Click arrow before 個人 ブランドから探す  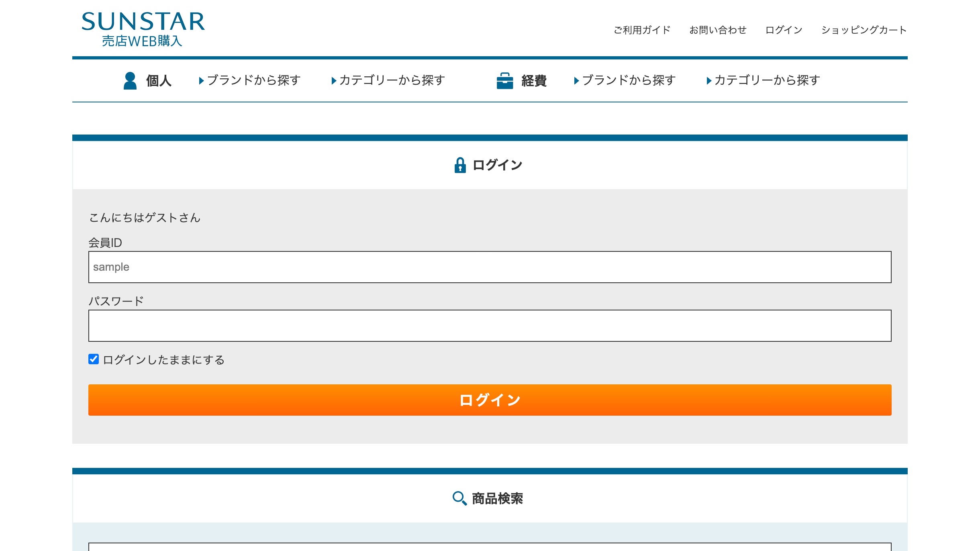click(x=201, y=81)
